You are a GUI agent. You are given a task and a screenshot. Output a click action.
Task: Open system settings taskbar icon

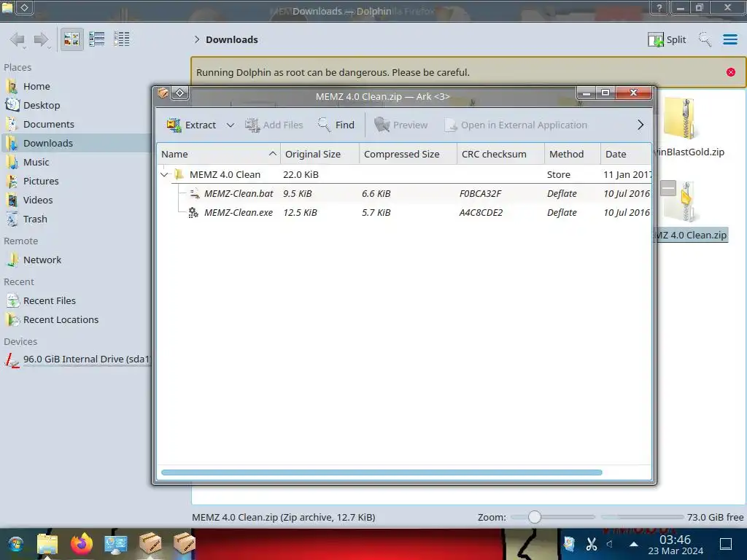[x=116, y=544]
